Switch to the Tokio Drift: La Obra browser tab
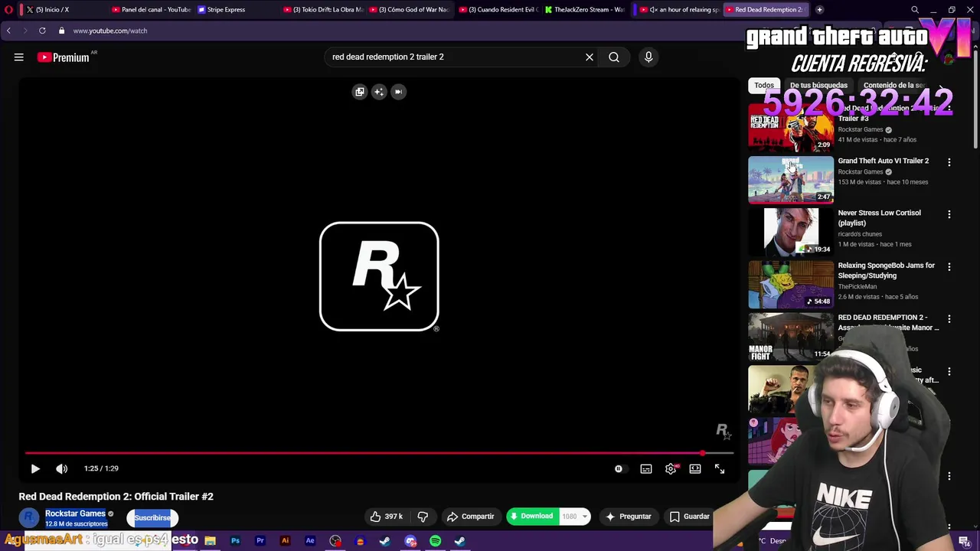980x551 pixels. [323, 10]
